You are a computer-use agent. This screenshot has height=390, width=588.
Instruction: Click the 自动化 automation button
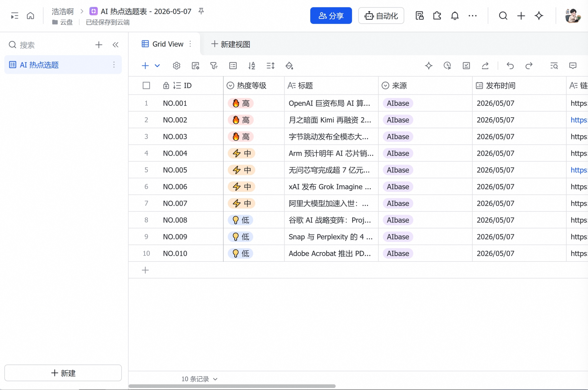381,16
